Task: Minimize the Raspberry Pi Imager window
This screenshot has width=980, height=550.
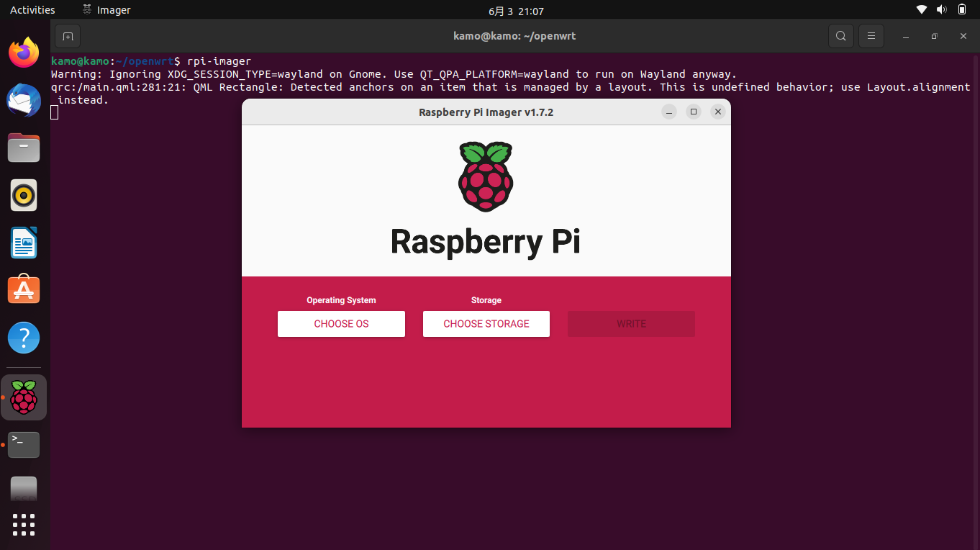Action: [669, 112]
